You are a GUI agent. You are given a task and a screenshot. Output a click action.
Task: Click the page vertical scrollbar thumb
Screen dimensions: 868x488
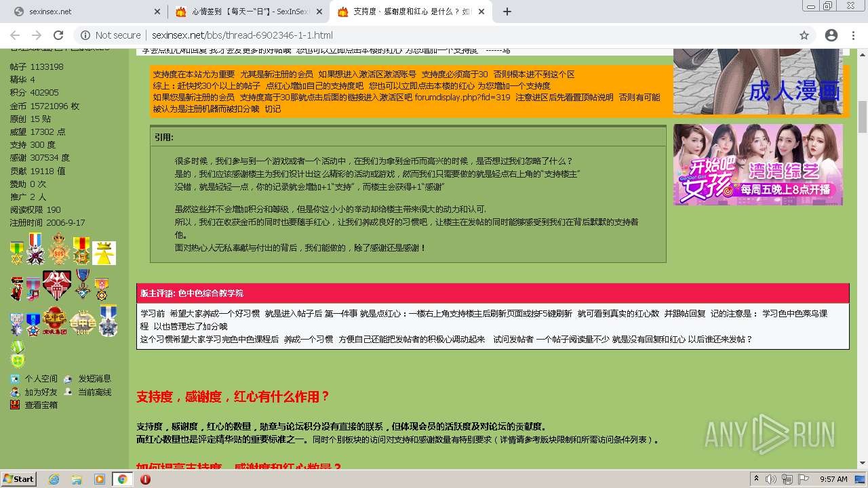pyautogui.click(x=862, y=117)
